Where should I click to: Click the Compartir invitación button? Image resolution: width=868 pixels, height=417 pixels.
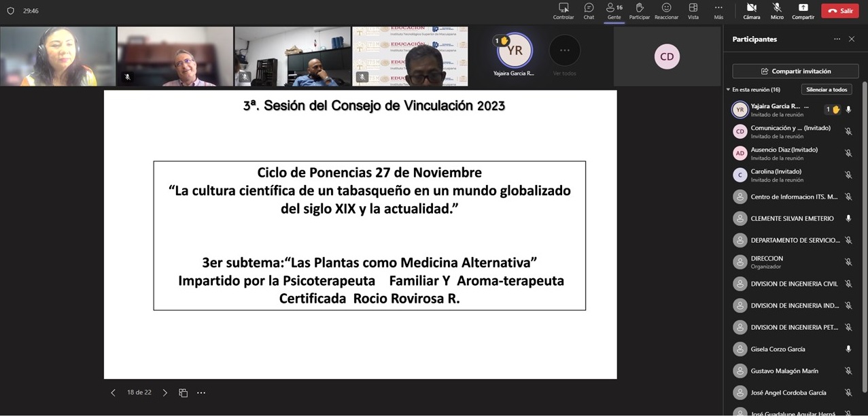[796, 71]
